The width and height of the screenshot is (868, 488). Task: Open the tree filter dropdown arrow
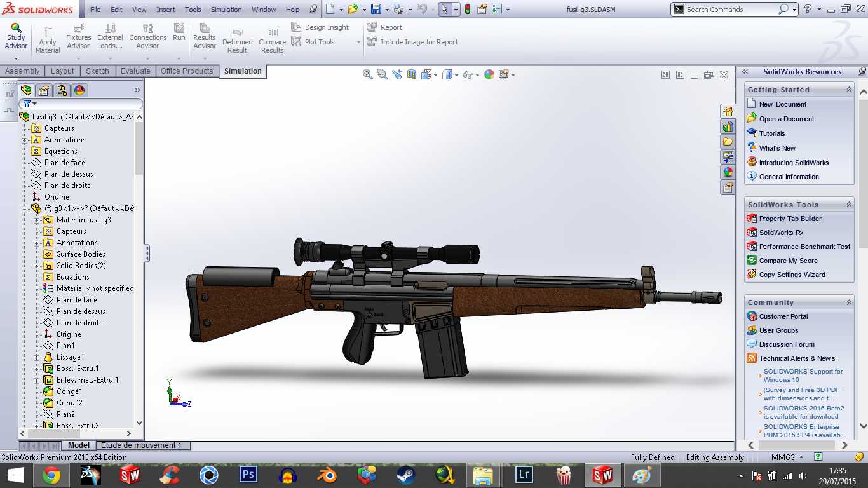pyautogui.click(x=34, y=104)
